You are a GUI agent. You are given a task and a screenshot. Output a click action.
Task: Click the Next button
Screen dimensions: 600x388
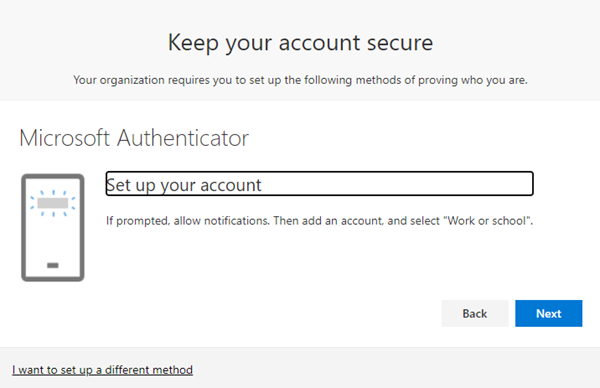point(548,313)
